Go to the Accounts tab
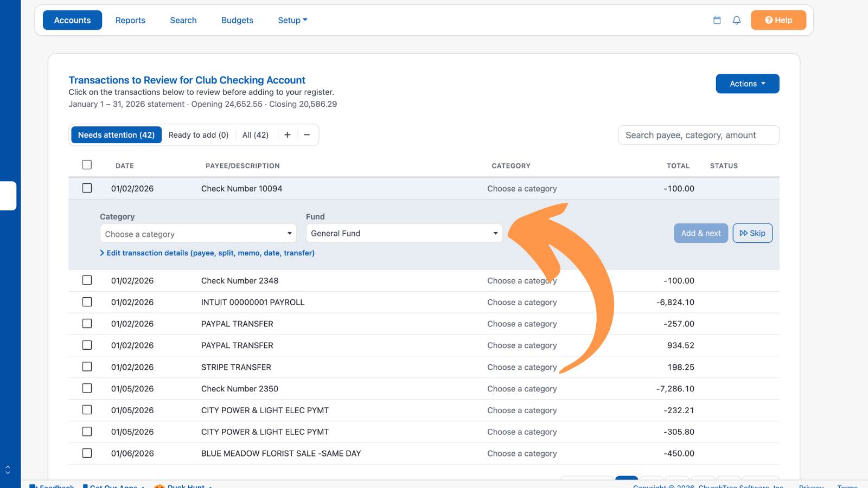 click(72, 20)
